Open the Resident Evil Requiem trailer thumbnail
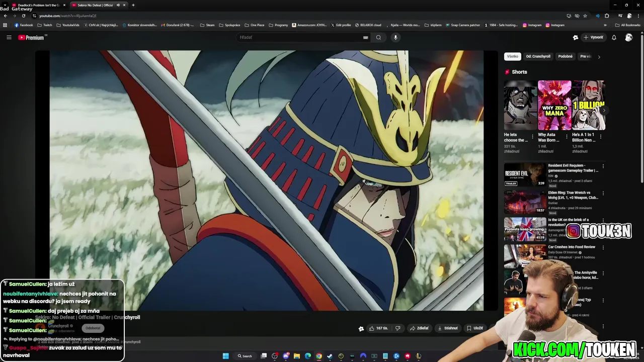Image resolution: width=644 pixels, height=362 pixels. tap(525, 174)
